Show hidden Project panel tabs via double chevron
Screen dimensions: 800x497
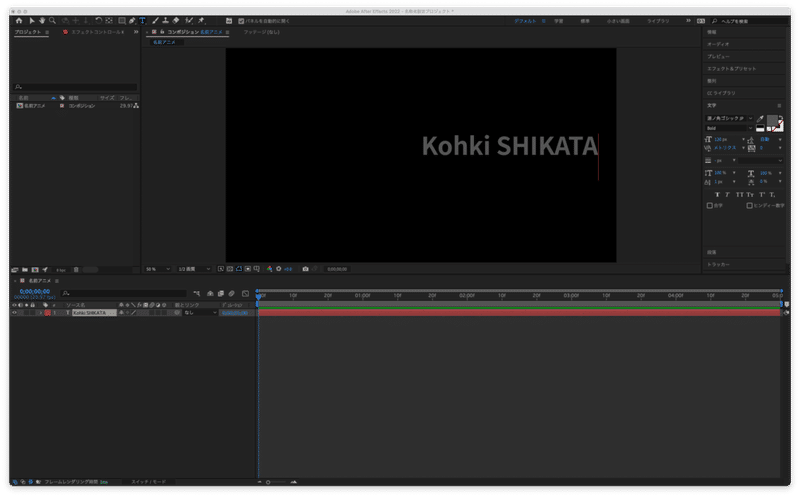[136, 32]
